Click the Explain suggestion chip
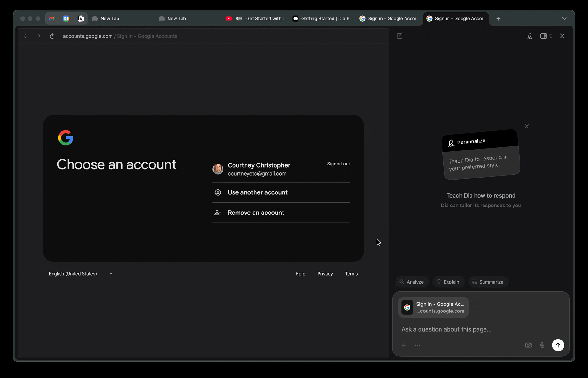The image size is (588, 378). click(x=448, y=282)
